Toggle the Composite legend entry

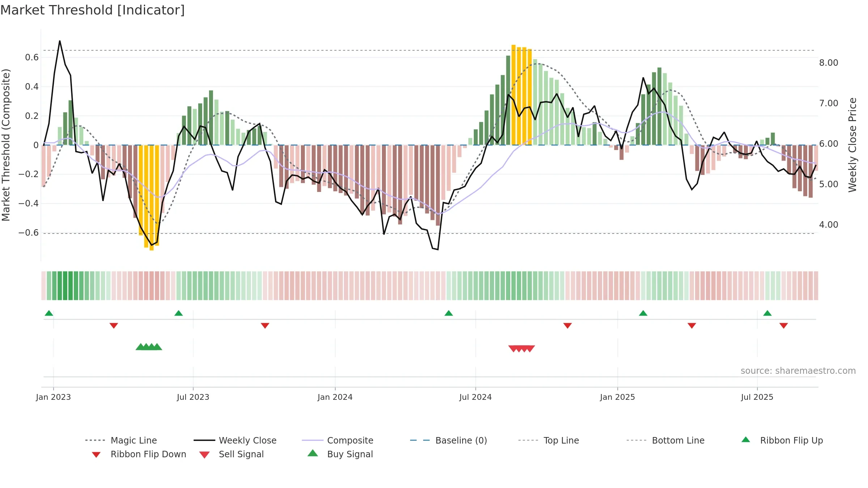337,440
